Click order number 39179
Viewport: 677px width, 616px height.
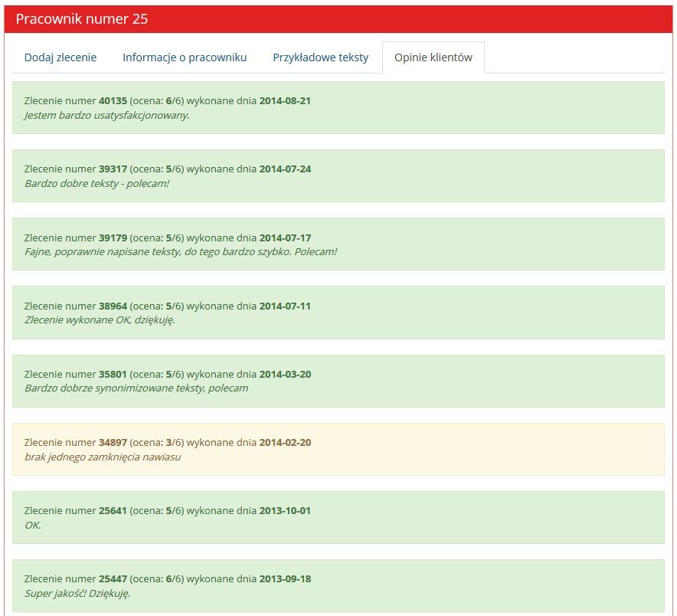click(x=113, y=238)
